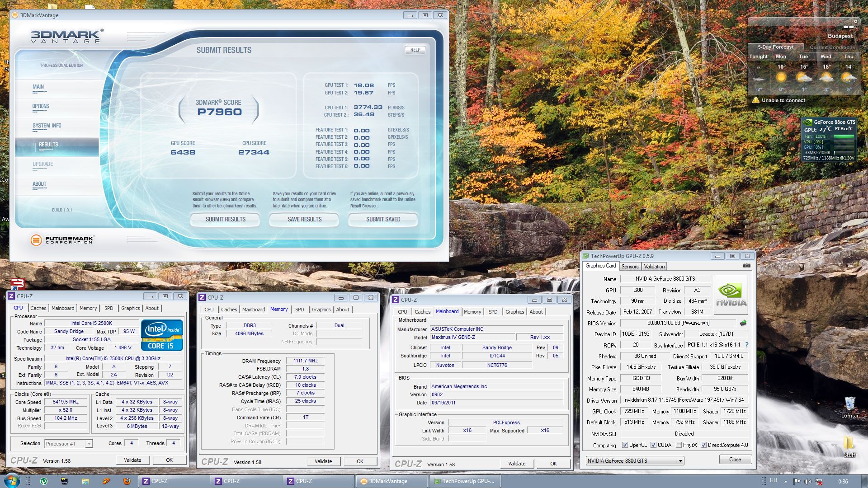Image resolution: width=868 pixels, height=488 pixels.
Task: Toggle the DirectCompute 4.0 checkbox
Action: pos(703,445)
